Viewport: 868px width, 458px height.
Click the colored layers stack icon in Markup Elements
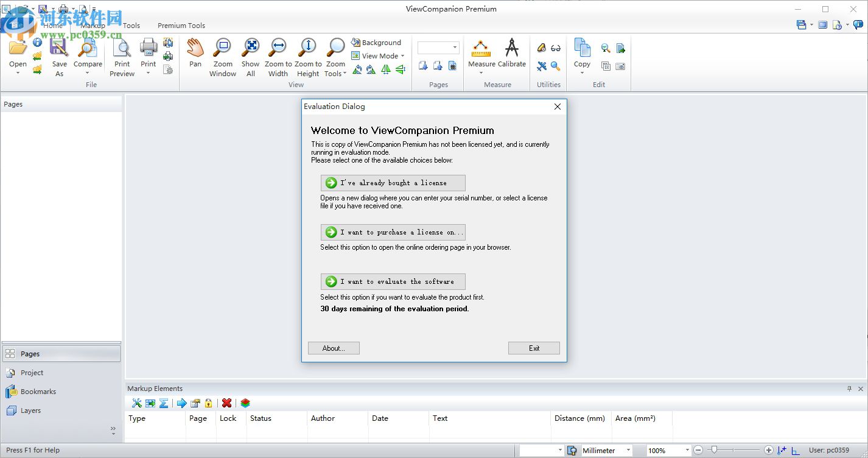point(245,403)
